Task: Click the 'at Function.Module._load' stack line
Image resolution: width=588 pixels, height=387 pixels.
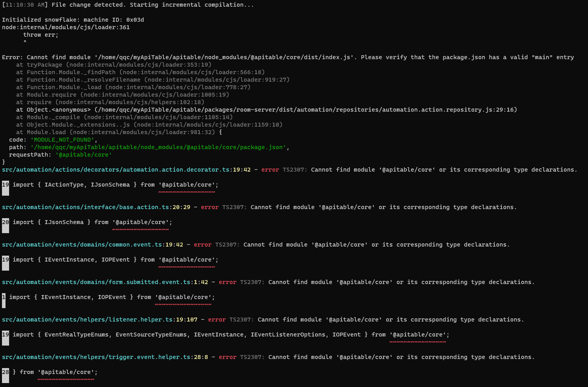Action: [x=133, y=87]
